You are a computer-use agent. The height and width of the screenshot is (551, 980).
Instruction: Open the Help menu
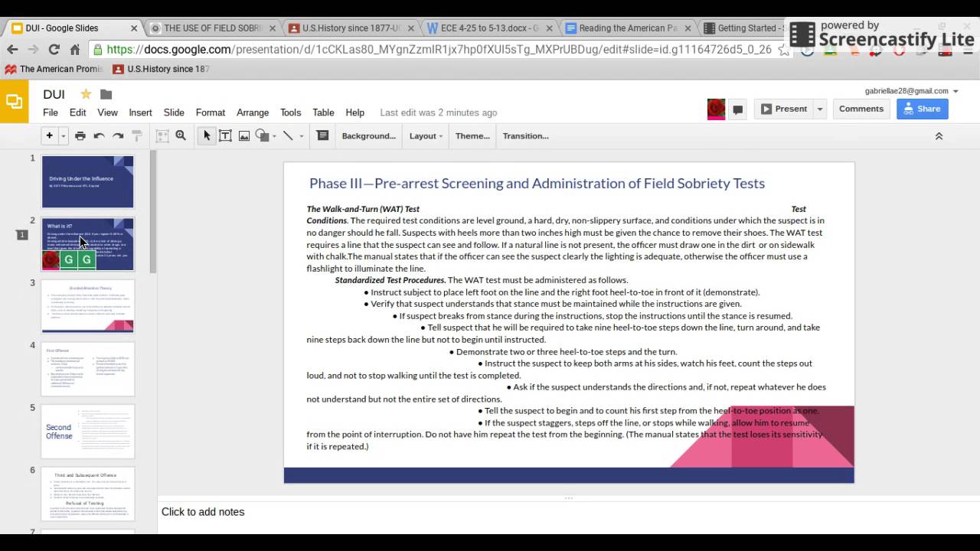(x=354, y=112)
